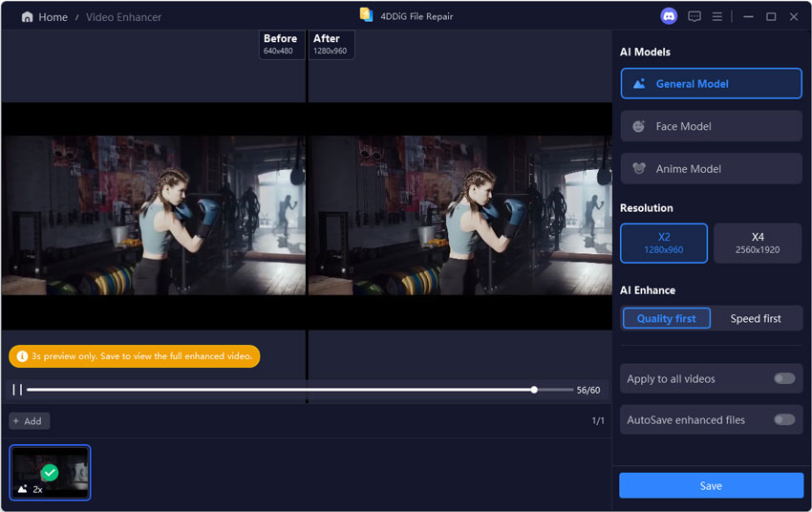812x512 pixels.
Task: Toggle Apply to all videos switch
Action: pyautogui.click(x=784, y=378)
